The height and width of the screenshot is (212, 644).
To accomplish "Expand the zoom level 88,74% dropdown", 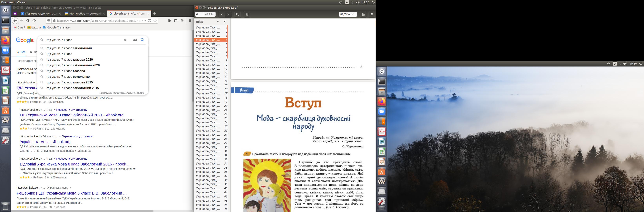I will pyautogui.click(x=347, y=15).
